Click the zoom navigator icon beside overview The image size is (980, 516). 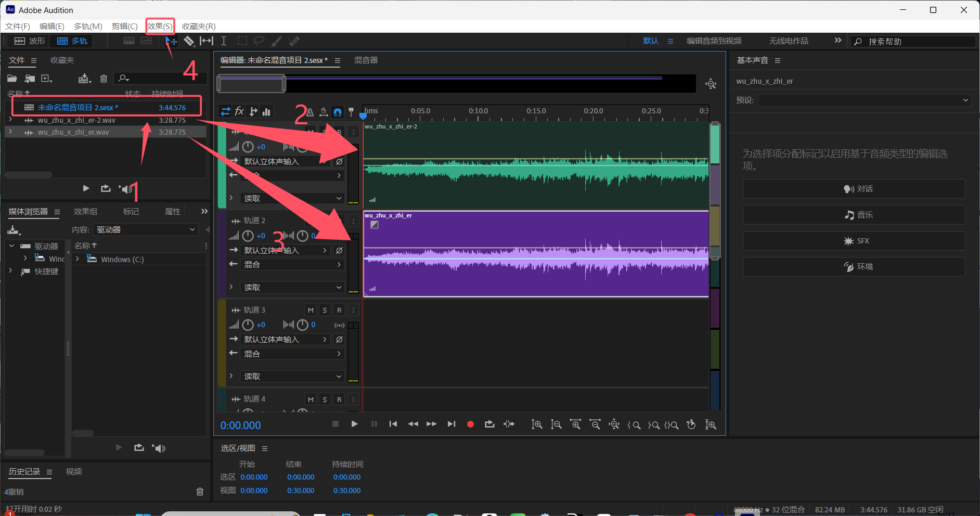[711, 84]
